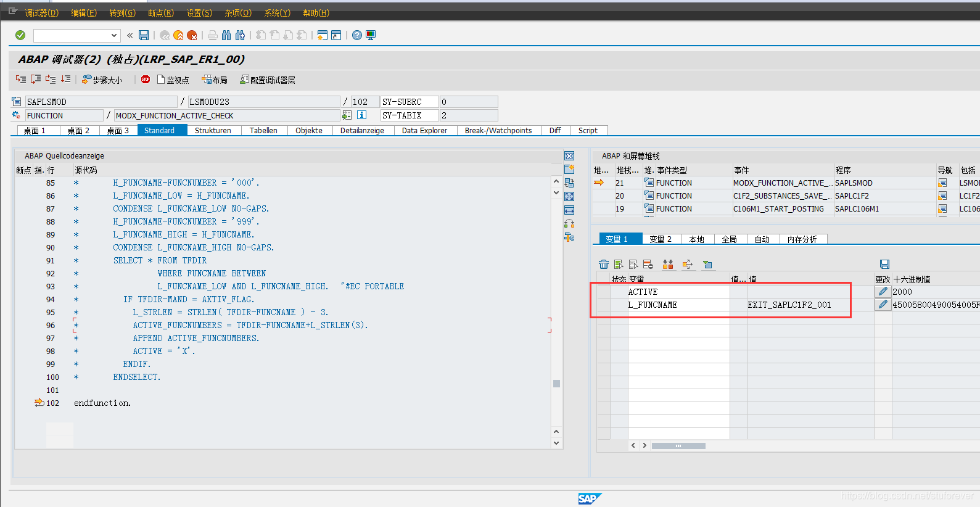Close the source tool via X icon
The width and height of the screenshot is (980, 507).
point(569,156)
